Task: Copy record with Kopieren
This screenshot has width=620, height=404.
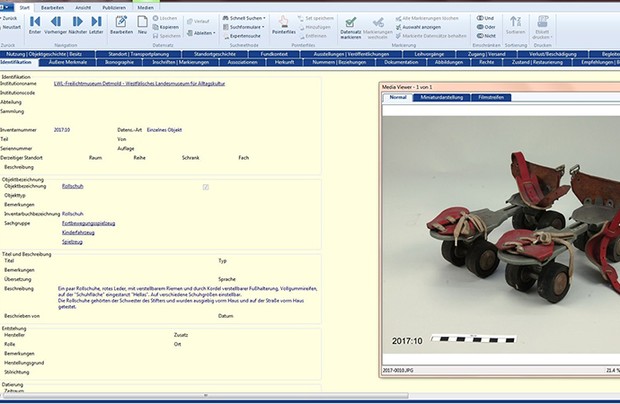Action: pyautogui.click(x=166, y=27)
